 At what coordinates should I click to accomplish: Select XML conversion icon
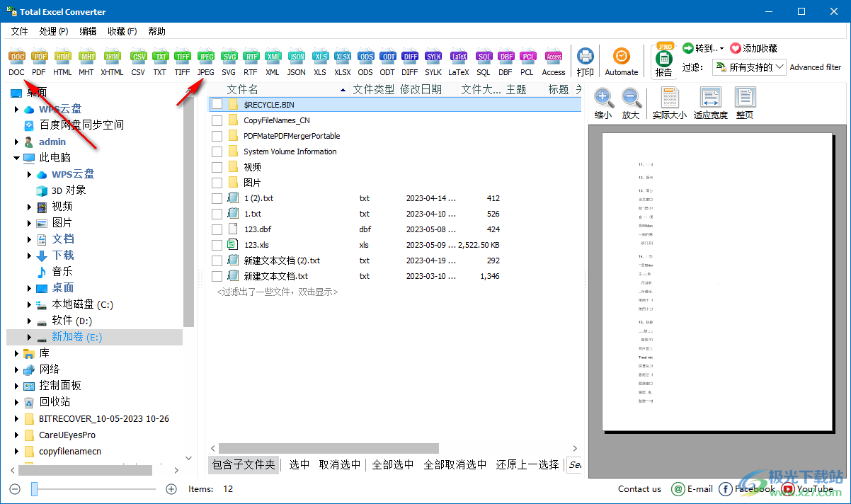(x=273, y=62)
